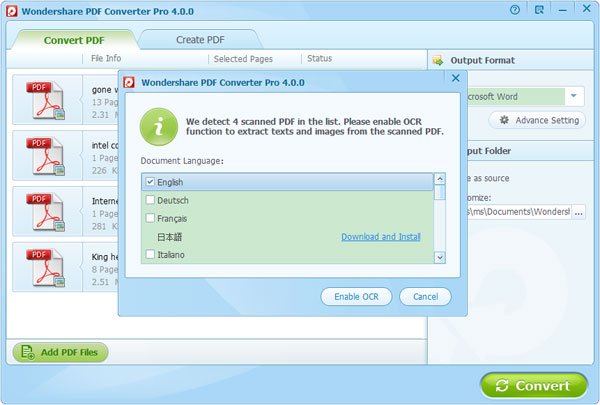Switch to the Convert PDF tab

click(x=74, y=40)
